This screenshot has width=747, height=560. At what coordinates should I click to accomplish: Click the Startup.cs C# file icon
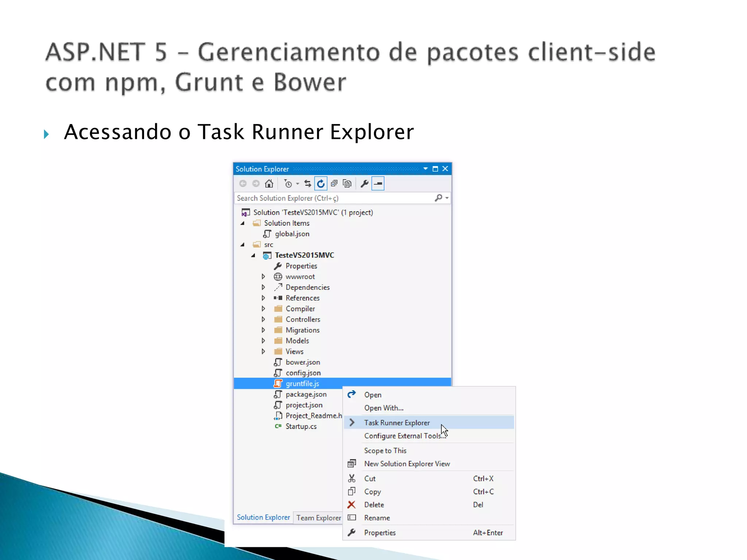coord(278,426)
